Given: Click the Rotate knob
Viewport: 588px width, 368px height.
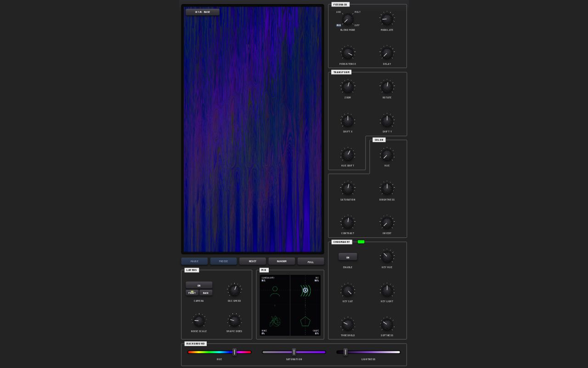Looking at the screenshot, I should (x=387, y=87).
